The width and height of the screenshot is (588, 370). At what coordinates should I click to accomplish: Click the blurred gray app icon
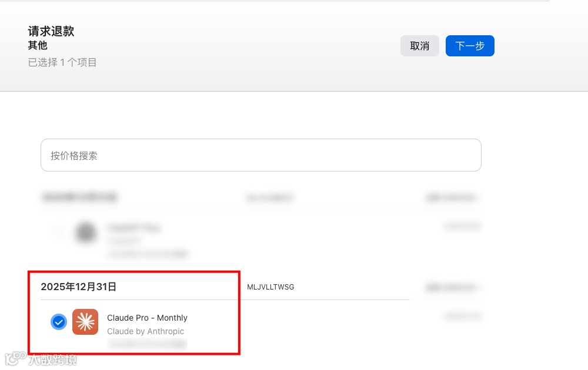tap(86, 233)
